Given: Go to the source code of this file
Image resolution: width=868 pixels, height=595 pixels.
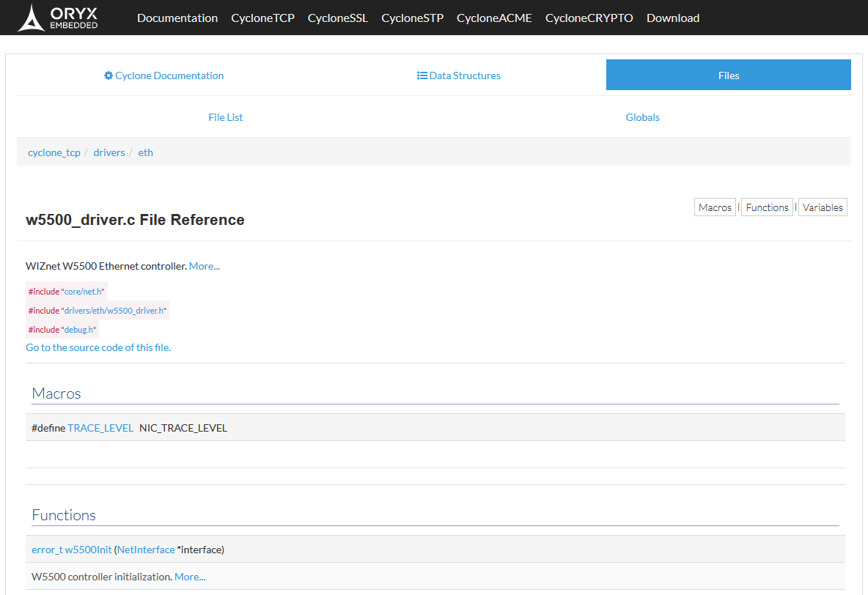Looking at the screenshot, I should point(98,347).
